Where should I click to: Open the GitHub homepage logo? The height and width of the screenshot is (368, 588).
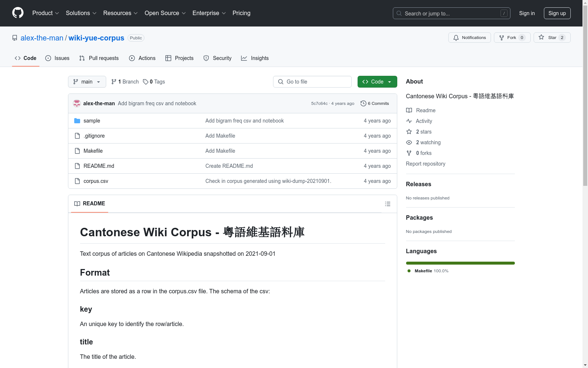18,13
